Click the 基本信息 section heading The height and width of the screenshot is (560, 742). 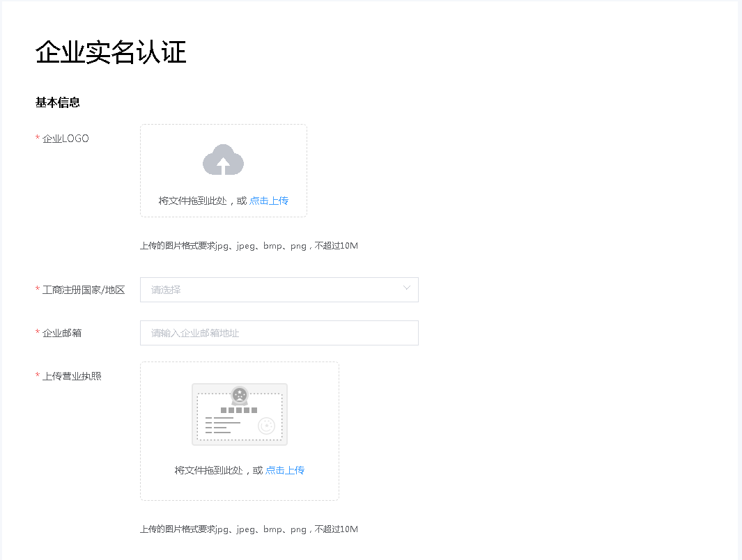tap(58, 102)
